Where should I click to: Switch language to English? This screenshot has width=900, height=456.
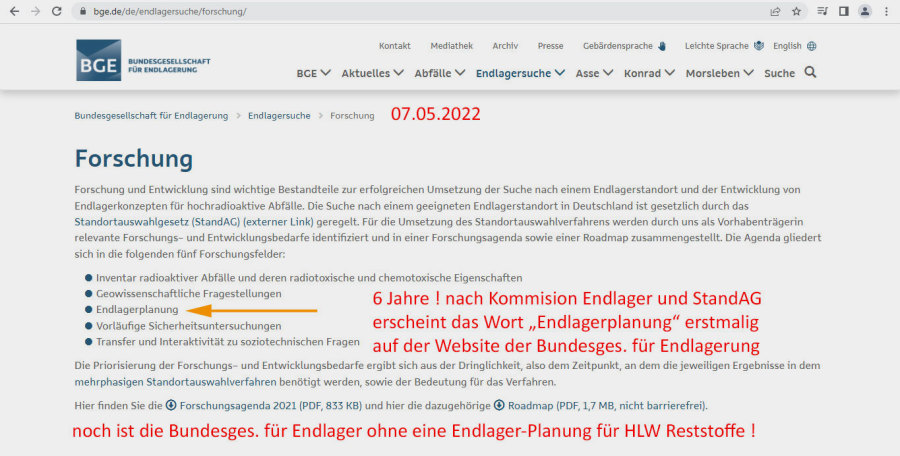[x=794, y=46]
